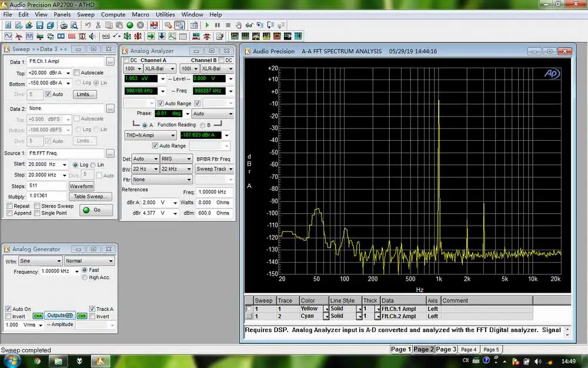
Task: Open Chrome from the Windows taskbar
Action: pos(37,360)
